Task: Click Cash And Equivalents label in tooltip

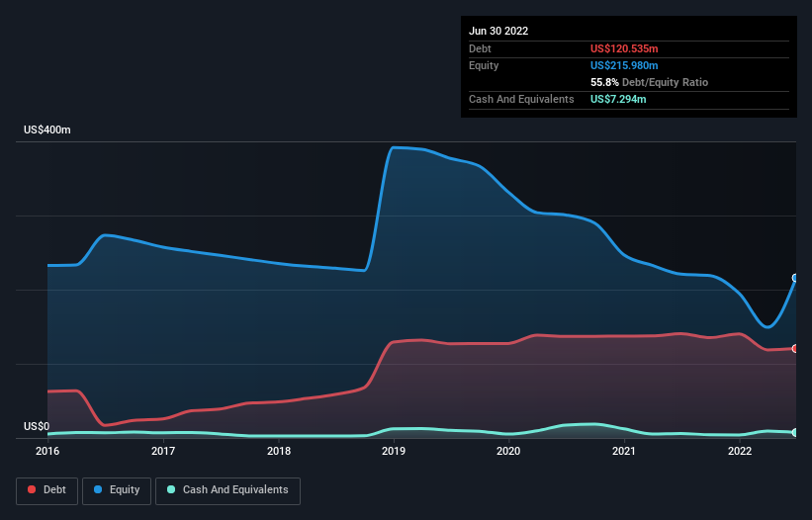Action: pyautogui.click(x=521, y=99)
